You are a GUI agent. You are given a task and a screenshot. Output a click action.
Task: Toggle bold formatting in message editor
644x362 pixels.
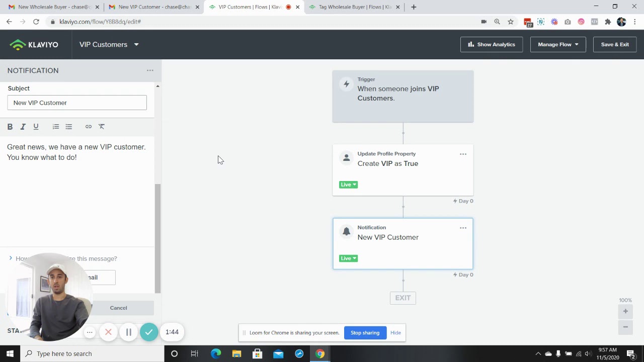10,127
